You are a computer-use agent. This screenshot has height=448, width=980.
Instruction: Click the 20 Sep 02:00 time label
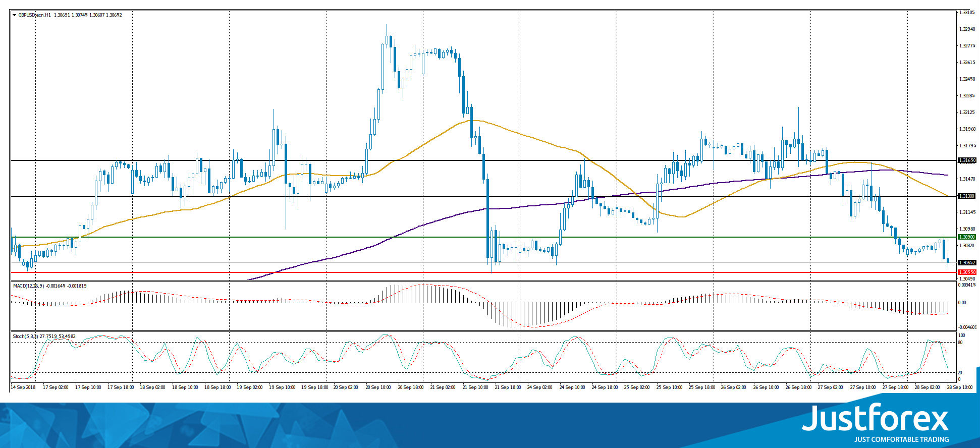[x=347, y=387]
